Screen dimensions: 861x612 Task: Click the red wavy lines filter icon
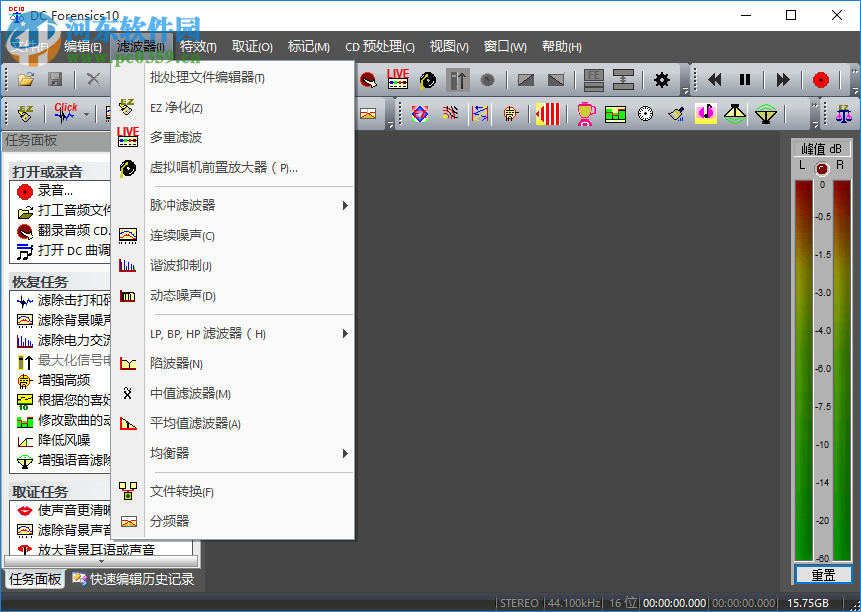point(450,114)
